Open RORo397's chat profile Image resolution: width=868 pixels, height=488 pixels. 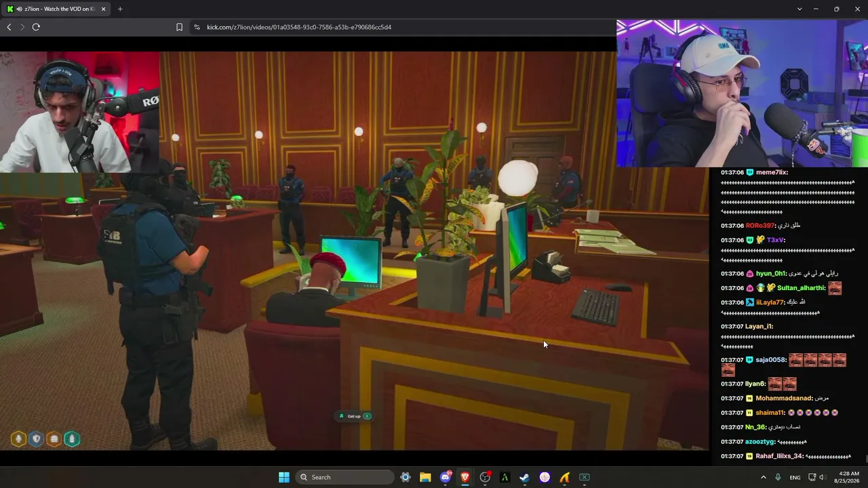point(759,226)
